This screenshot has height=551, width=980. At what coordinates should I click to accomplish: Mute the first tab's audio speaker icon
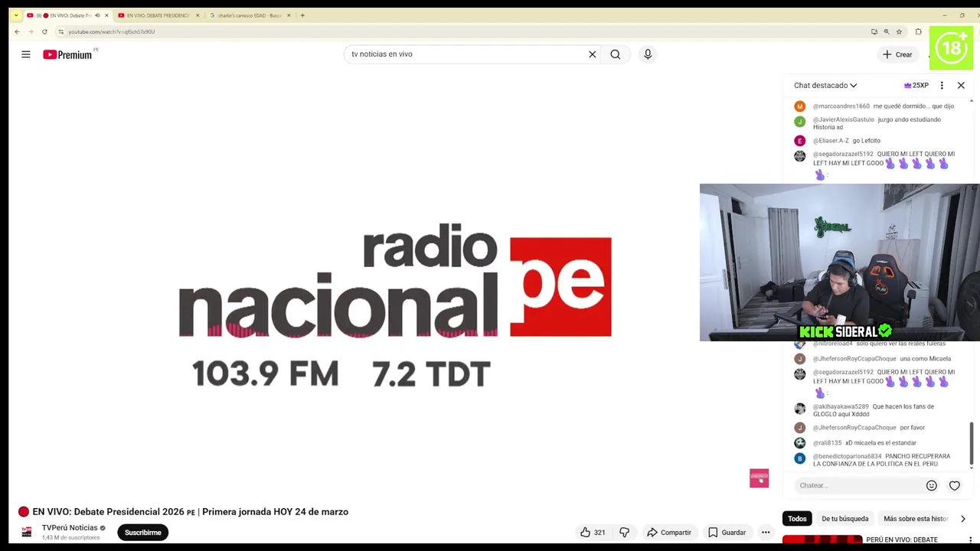coord(97,15)
